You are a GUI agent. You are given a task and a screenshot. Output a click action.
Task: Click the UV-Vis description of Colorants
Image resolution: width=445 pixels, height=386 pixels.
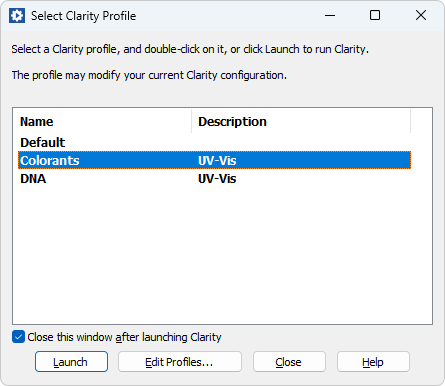click(217, 161)
